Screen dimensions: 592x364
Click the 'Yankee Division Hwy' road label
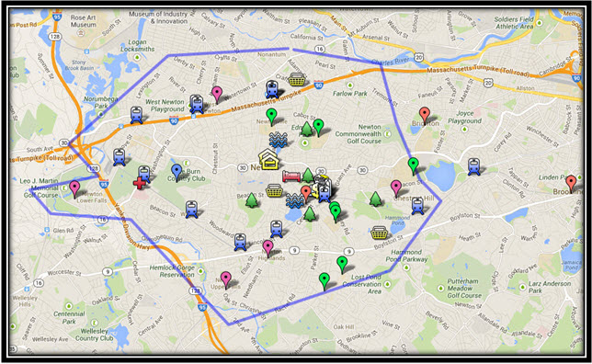pos(132,226)
